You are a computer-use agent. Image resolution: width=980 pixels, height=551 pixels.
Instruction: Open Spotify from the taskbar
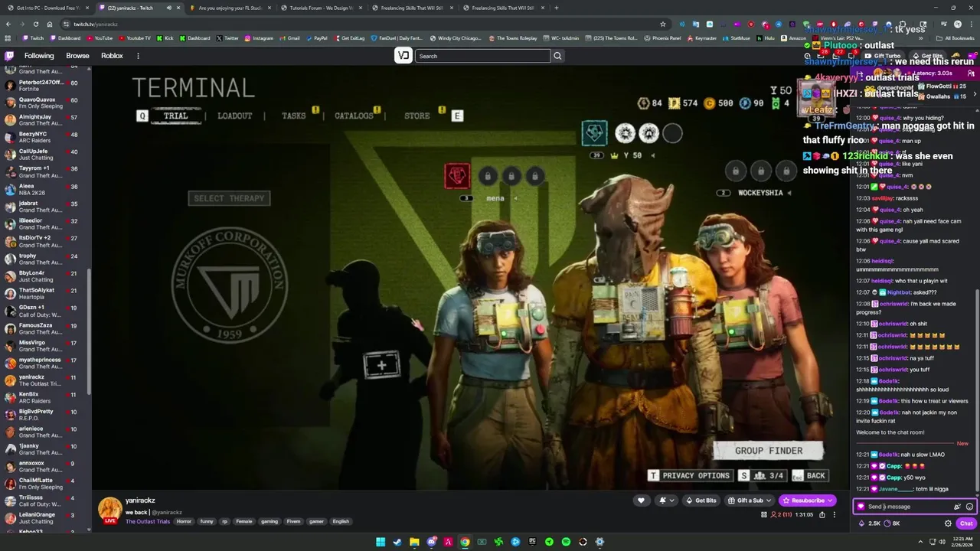566,542
